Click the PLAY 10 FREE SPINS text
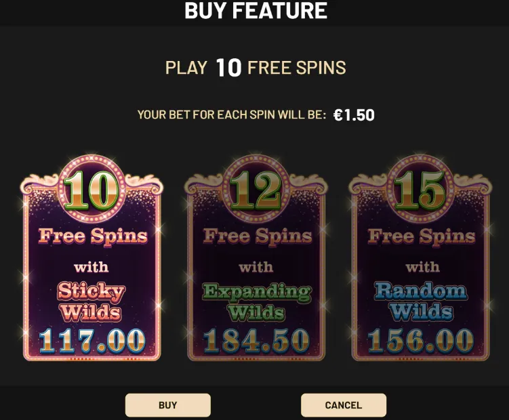Viewport: 509px width, 420px height. click(256, 68)
